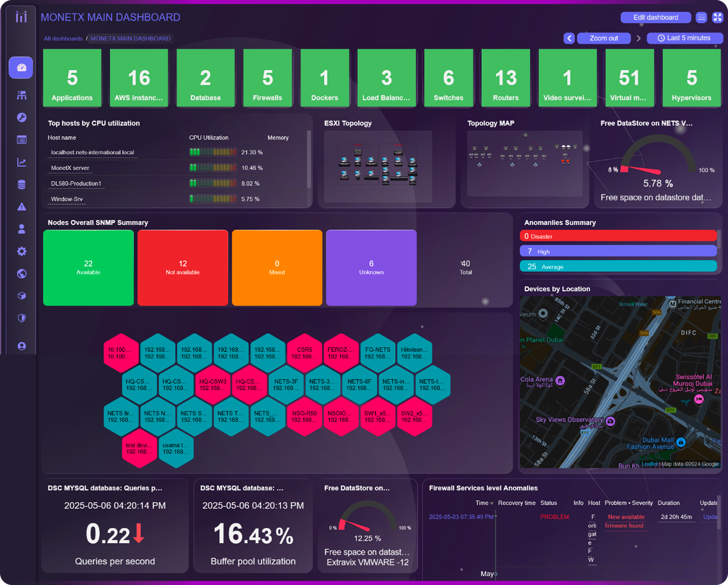Viewport: 728px width, 585px height.
Task: Select the 12 Not available SNMP block
Action: (x=183, y=268)
